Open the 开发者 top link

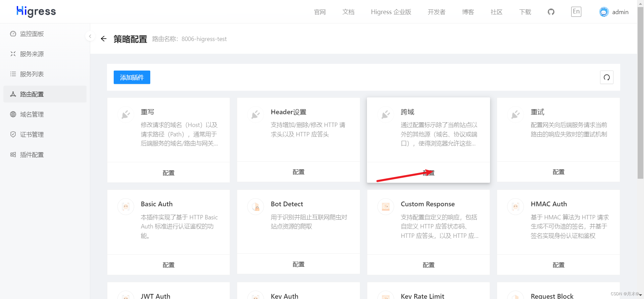[x=436, y=12]
